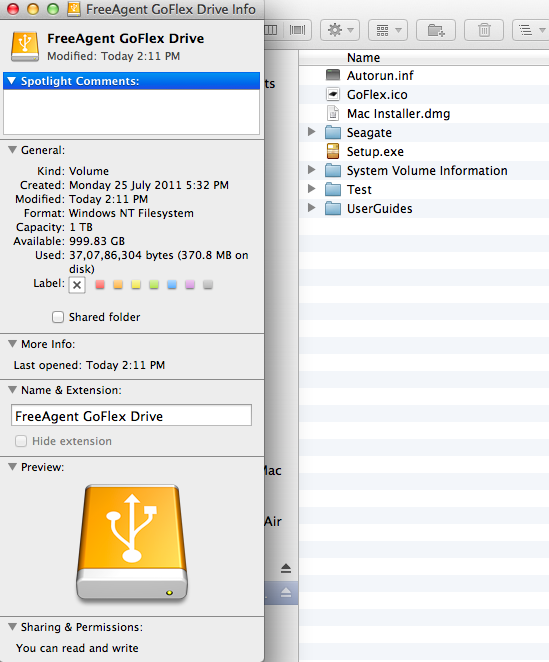Apply the purple label color
The height and width of the screenshot is (662, 549).
click(190, 285)
